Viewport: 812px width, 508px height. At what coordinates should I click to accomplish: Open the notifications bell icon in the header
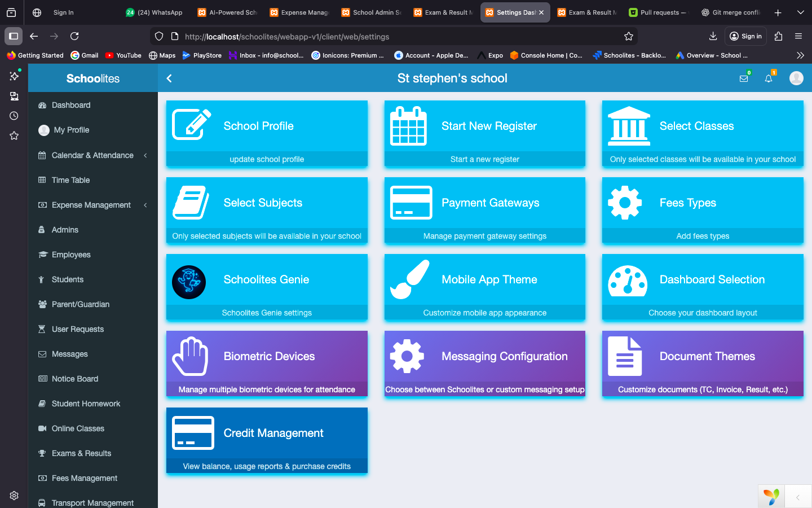point(769,78)
